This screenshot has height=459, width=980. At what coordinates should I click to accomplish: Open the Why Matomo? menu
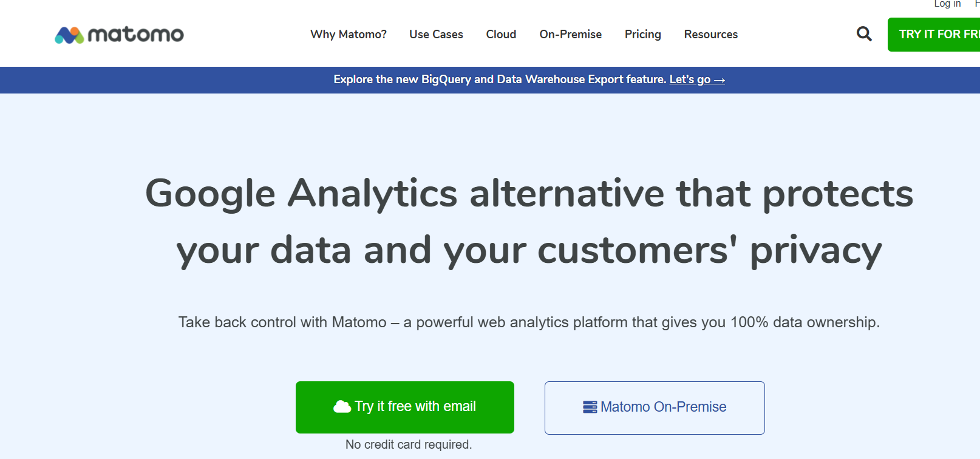coord(349,35)
